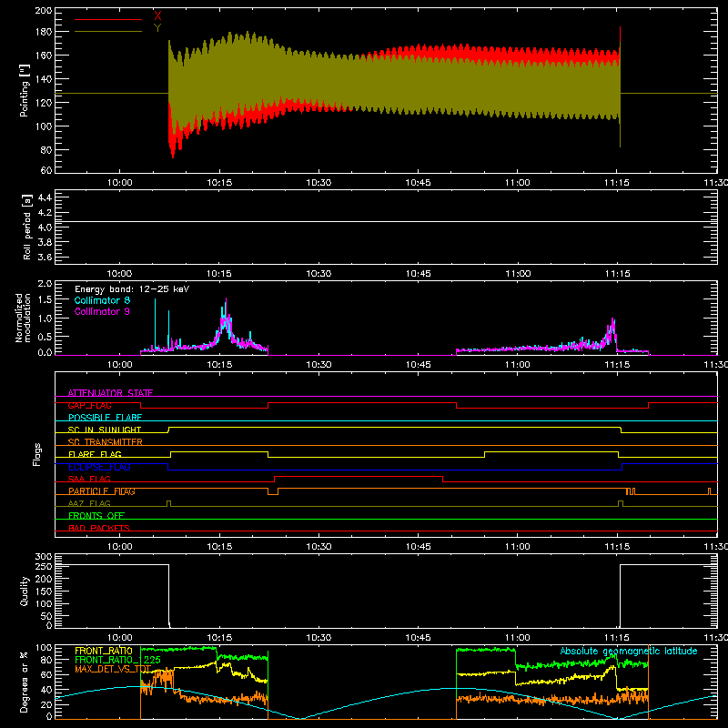Click the "Degrees or %" axis title
The height and width of the screenshot is (728, 728).
coord(25,682)
